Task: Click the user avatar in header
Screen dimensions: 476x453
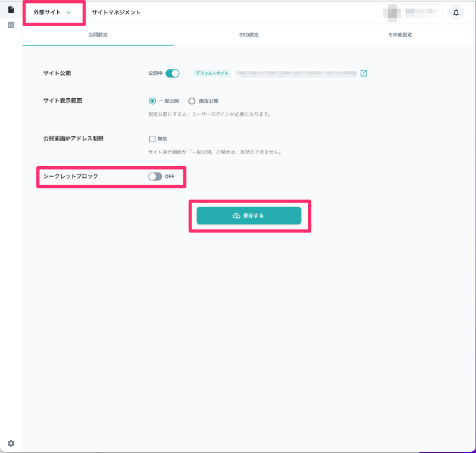Action: (391, 13)
